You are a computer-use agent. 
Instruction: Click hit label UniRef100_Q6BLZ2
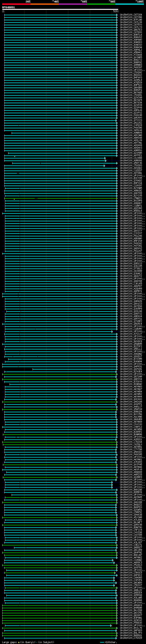(131, 590)
